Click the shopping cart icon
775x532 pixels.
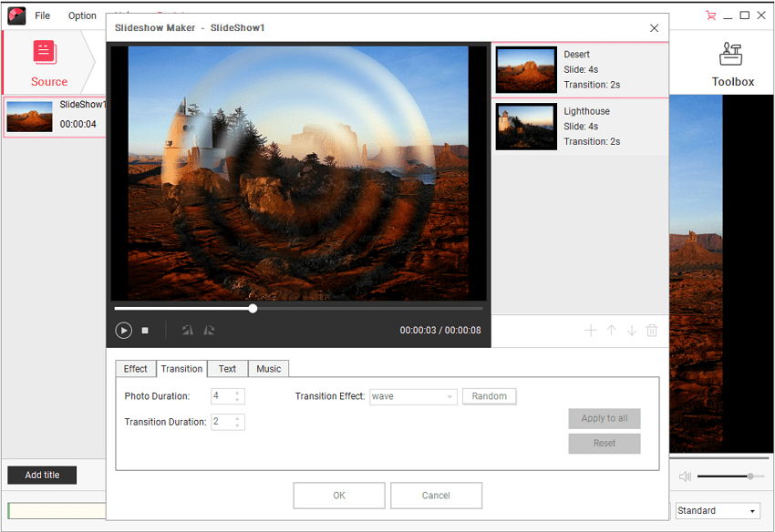[x=710, y=15]
